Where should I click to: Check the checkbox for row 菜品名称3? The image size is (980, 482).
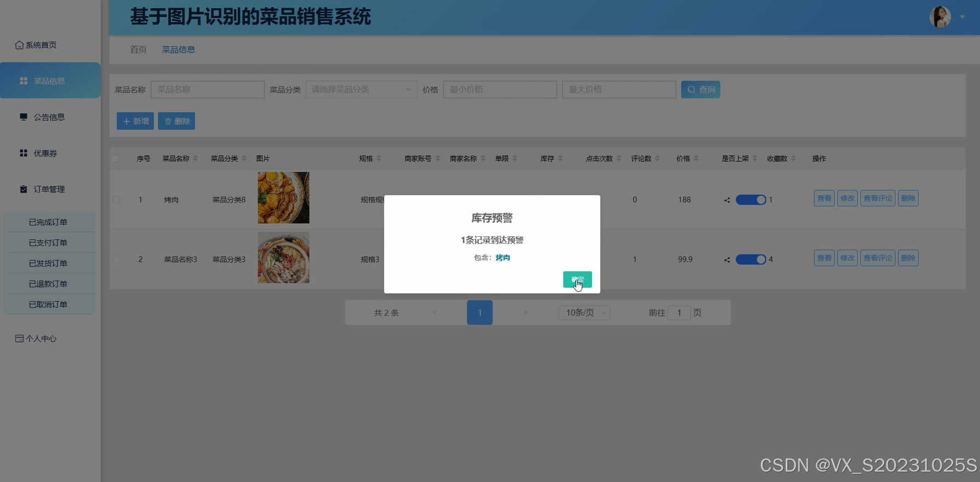[116, 259]
